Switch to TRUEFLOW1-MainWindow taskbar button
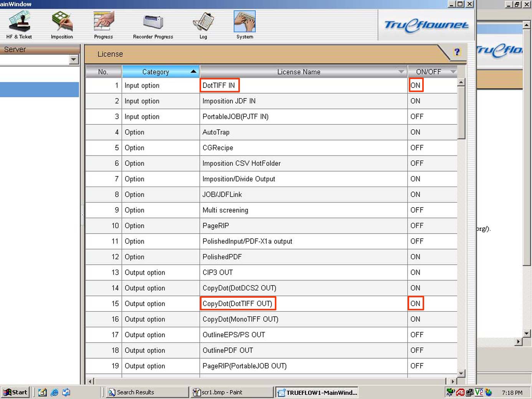This screenshot has height=399, width=532. coord(317,392)
